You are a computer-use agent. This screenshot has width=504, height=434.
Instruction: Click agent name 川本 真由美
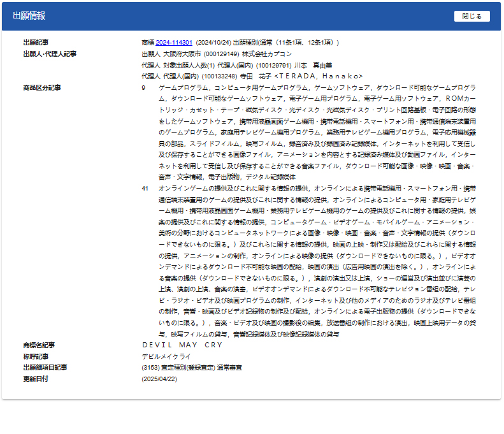[313, 65]
